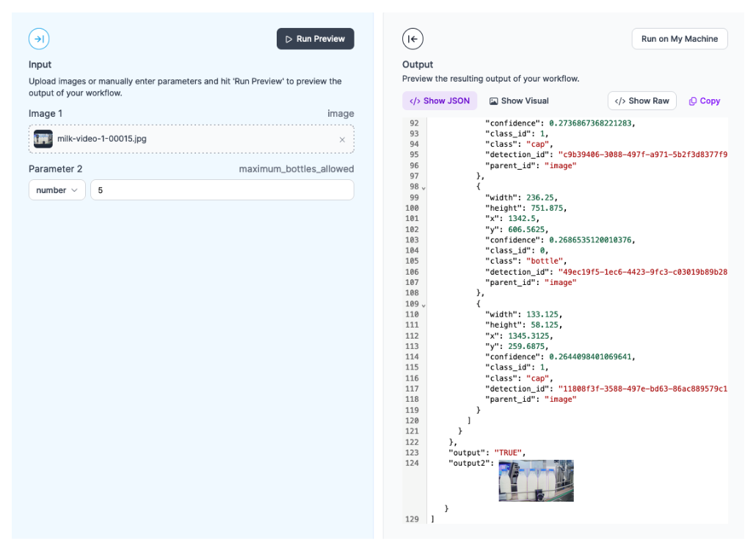756x545 pixels.
Task: Click Run on My Machine
Action: pyautogui.click(x=679, y=39)
